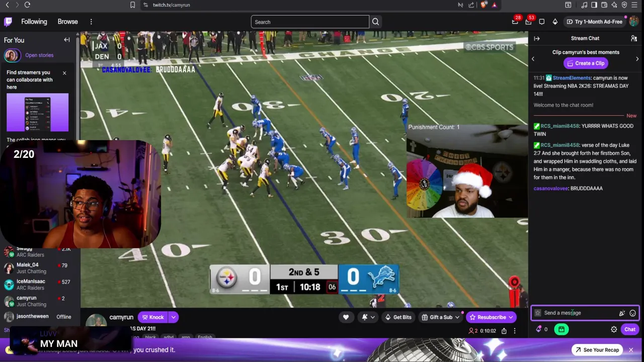Open Brave Shields lion icon

click(x=484, y=5)
